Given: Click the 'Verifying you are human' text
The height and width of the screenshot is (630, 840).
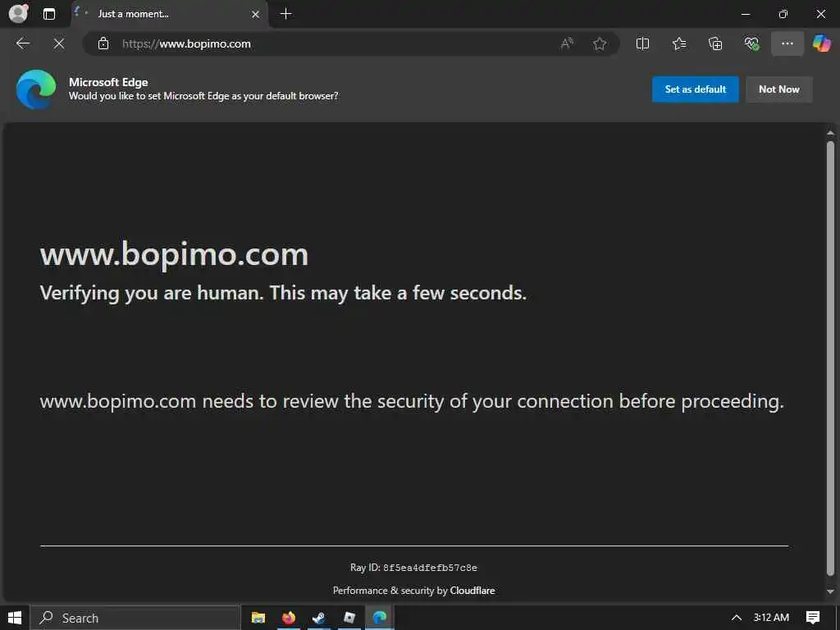Looking at the screenshot, I should point(283,293).
